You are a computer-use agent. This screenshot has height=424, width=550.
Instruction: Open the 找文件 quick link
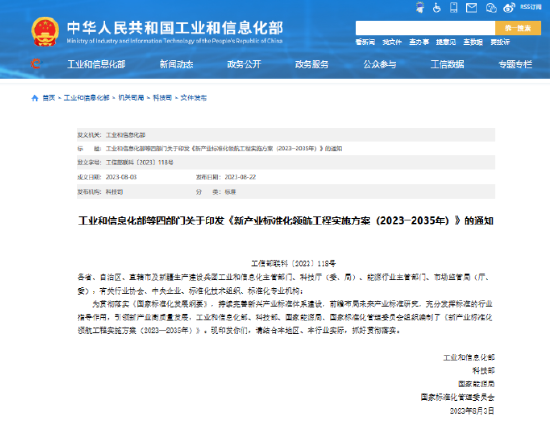click(x=392, y=42)
